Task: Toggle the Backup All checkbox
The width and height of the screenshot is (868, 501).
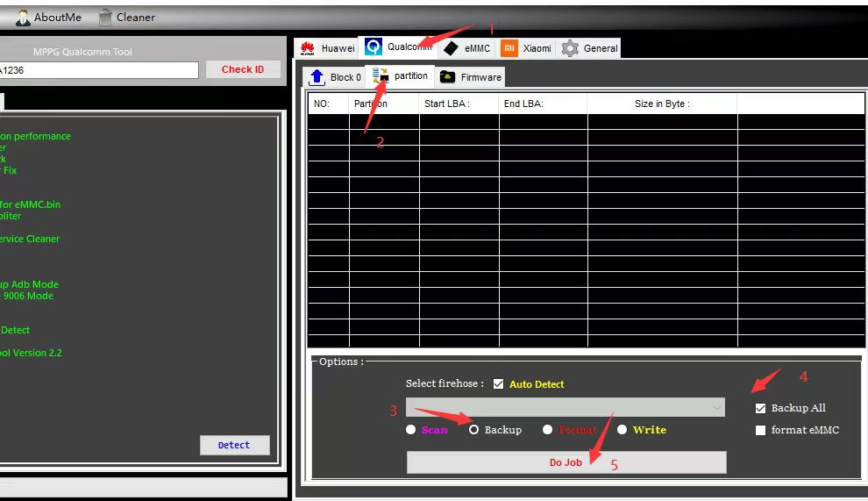Action: 760,408
